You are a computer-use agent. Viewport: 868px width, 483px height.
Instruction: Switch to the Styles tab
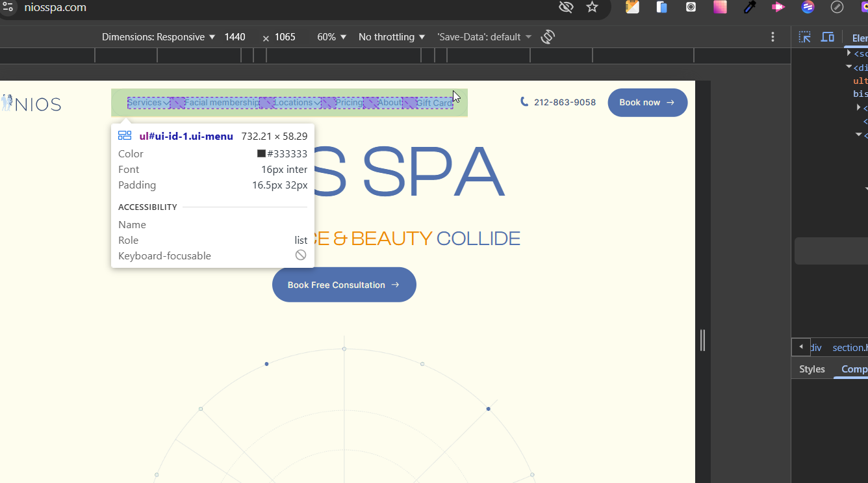(811, 369)
